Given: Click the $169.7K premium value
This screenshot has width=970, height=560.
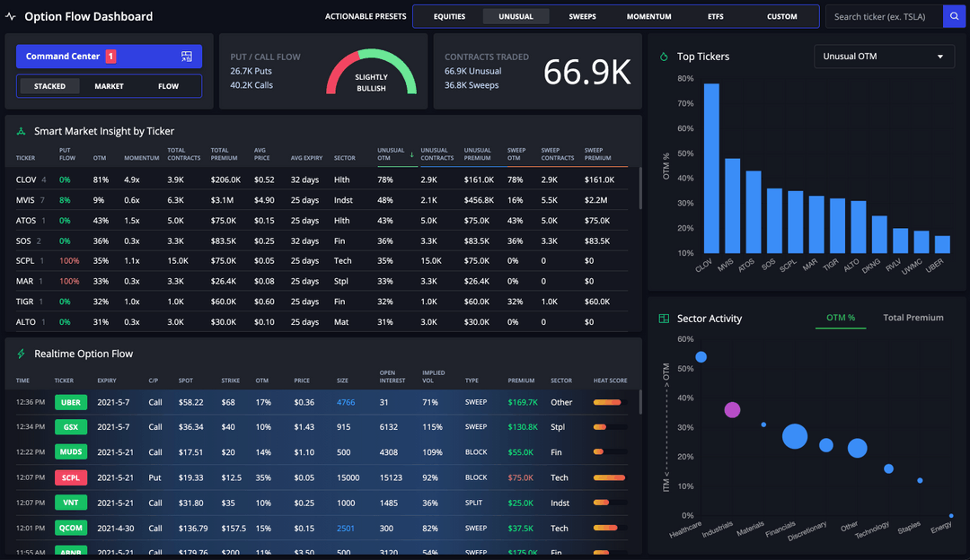Looking at the screenshot, I should pos(523,402).
